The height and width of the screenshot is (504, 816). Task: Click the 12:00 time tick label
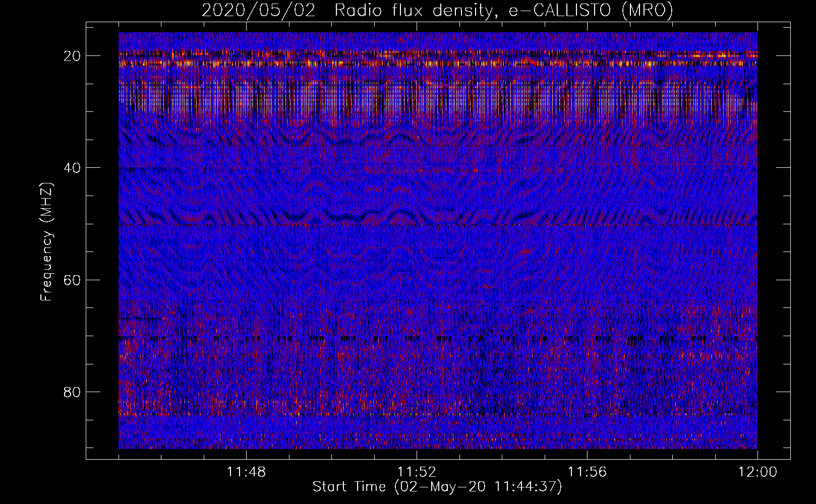[757, 472]
